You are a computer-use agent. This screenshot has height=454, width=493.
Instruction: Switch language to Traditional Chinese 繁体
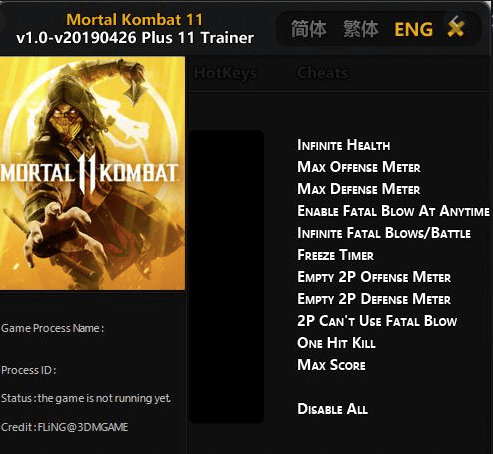click(361, 29)
